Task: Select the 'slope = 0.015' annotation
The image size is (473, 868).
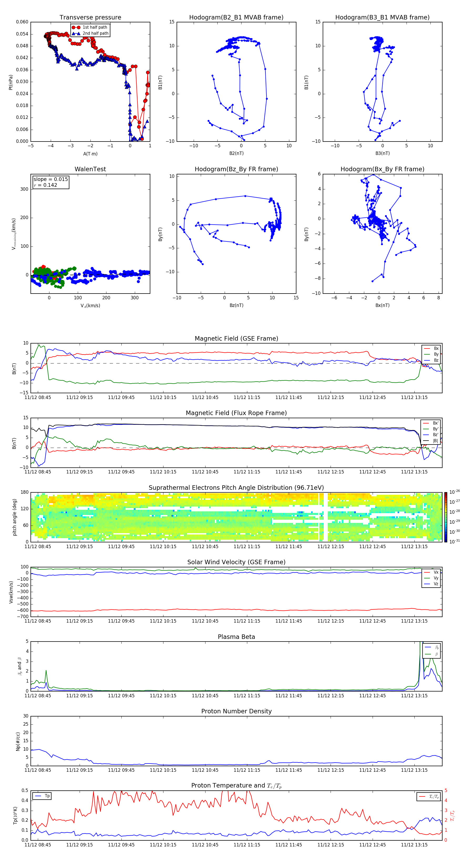Action: click(x=50, y=179)
